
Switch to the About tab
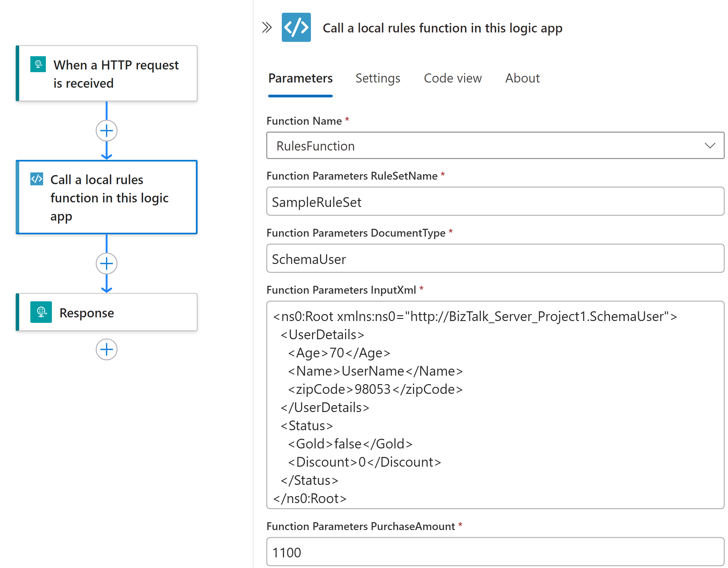522,78
